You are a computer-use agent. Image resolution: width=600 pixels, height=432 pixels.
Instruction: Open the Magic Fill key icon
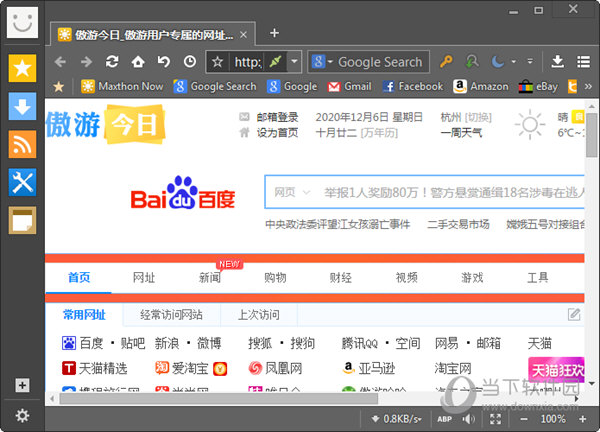[446, 62]
